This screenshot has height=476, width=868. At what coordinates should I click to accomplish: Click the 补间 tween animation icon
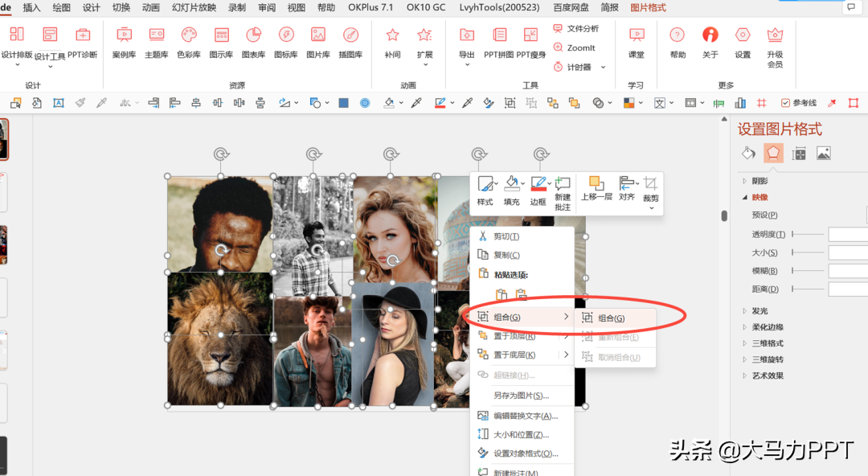click(x=392, y=35)
